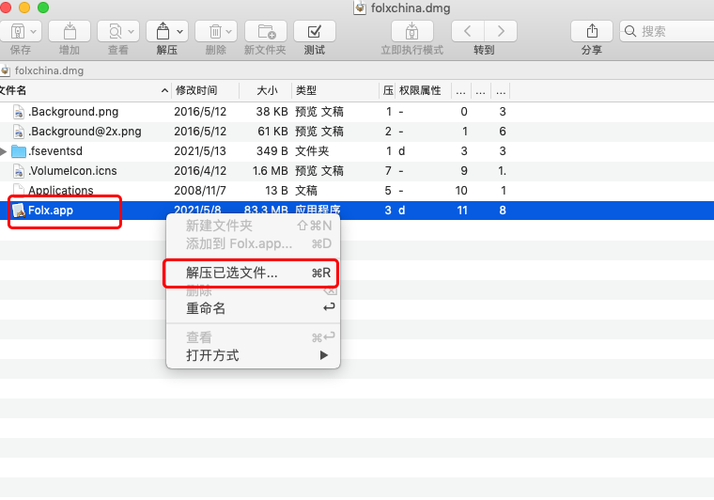Image resolution: width=714 pixels, height=500 pixels.
Task: Click the Applications document icon
Action: pyautogui.click(x=19, y=190)
